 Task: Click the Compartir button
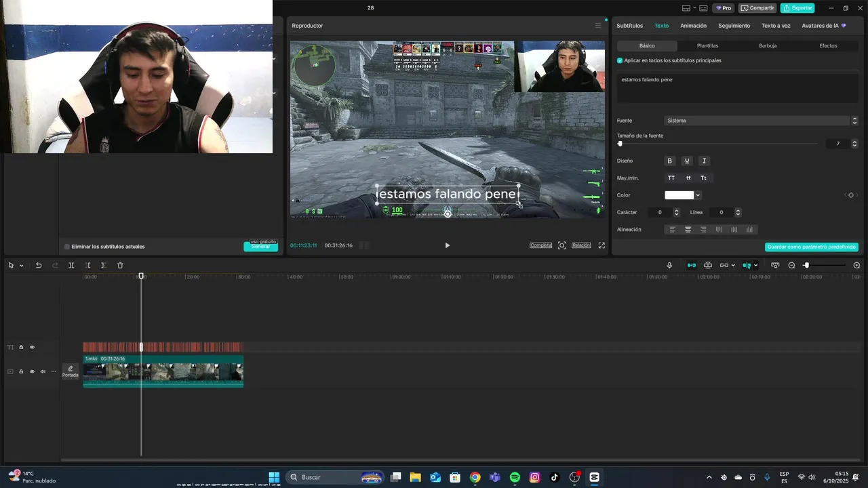757,8
